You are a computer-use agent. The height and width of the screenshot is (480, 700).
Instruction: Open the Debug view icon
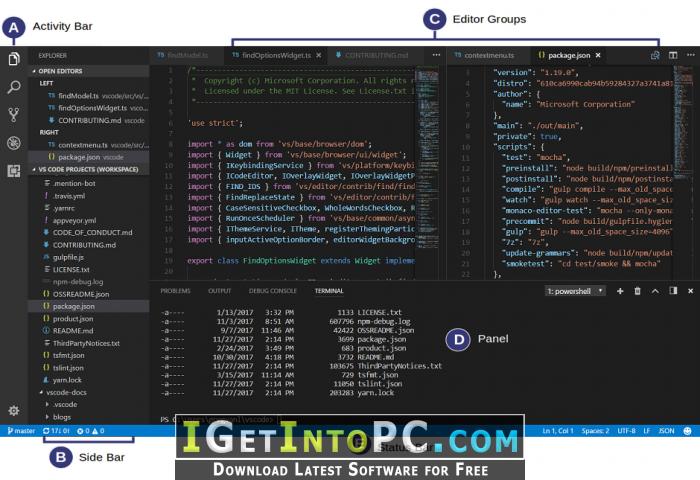click(x=14, y=143)
